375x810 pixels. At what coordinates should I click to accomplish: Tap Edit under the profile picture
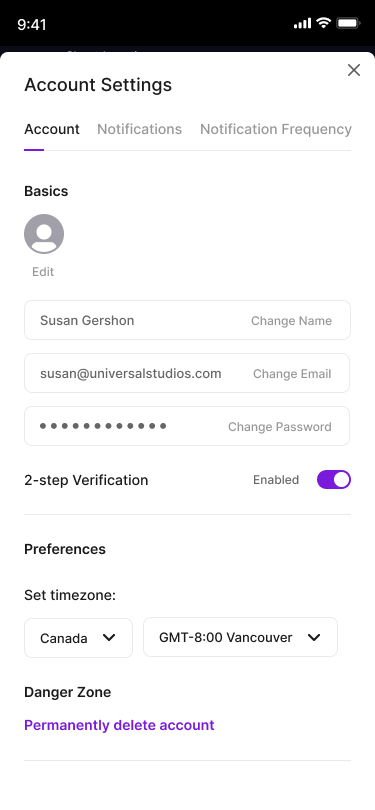pyautogui.click(x=43, y=272)
